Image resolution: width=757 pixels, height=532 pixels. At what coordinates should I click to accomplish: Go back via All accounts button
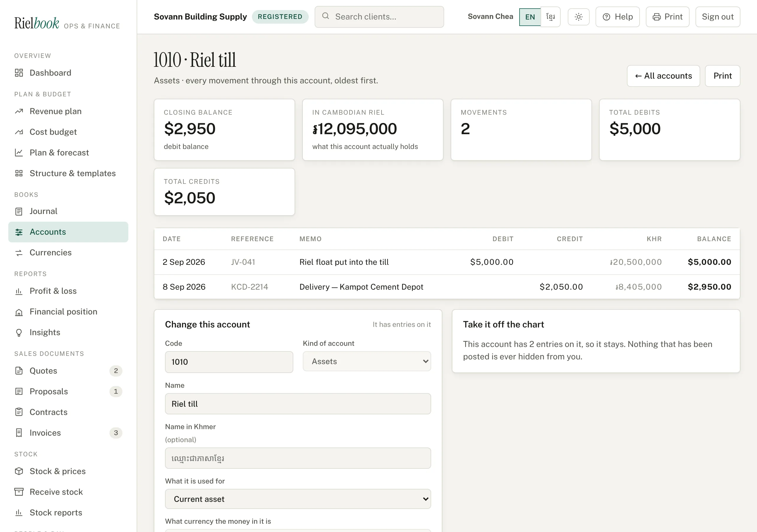[x=663, y=76]
